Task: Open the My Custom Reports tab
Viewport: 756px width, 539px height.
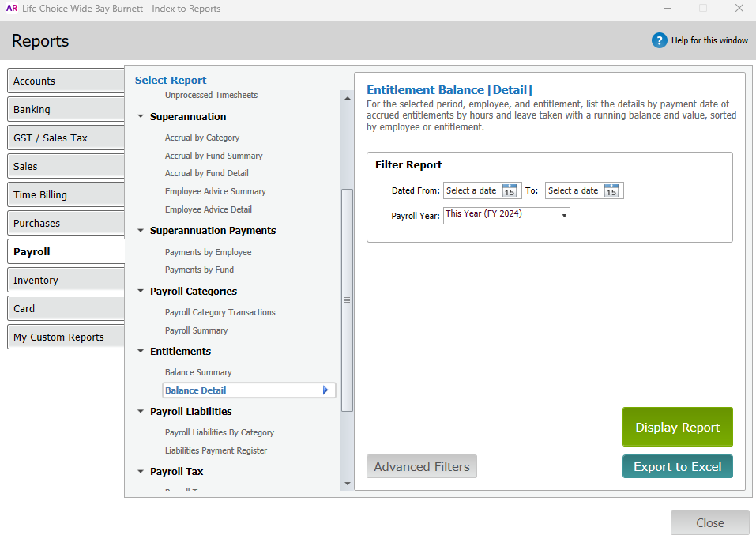Action: 66,337
